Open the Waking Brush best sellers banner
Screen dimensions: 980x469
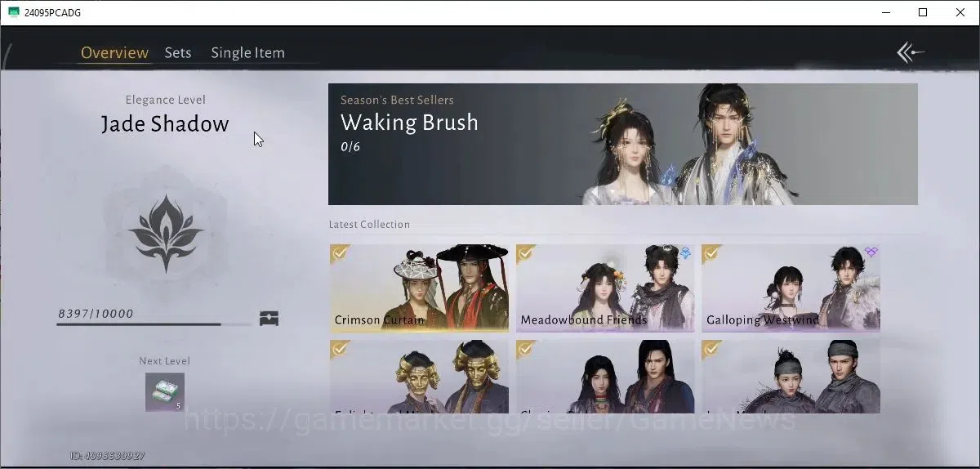[x=622, y=144]
